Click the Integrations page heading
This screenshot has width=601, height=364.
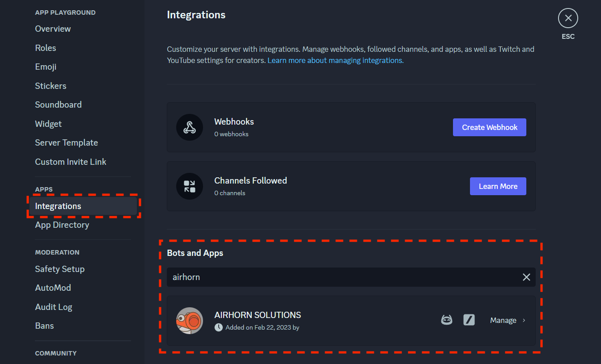pyautogui.click(x=196, y=15)
